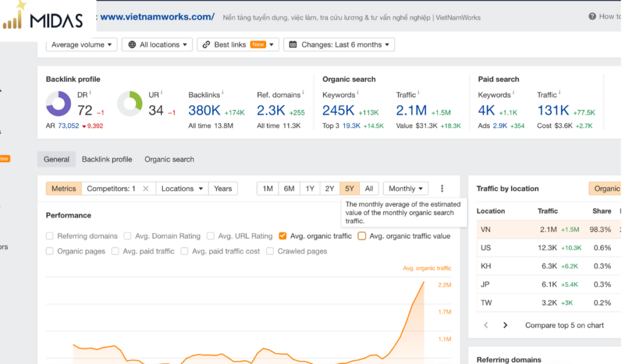Expand the Average volume dropdown
The image size is (625, 364).
pos(81,45)
